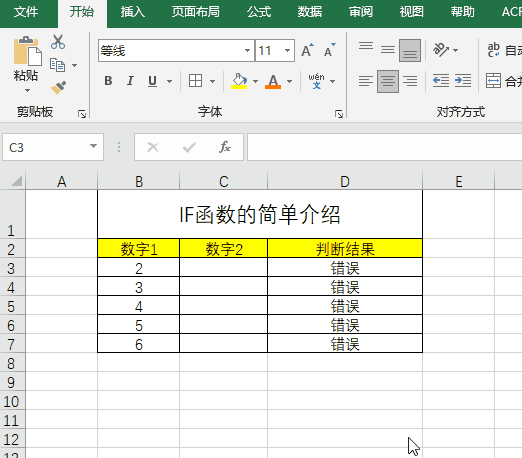Switch to the 页面布局 tab
522x458 pixels.
(x=196, y=12)
